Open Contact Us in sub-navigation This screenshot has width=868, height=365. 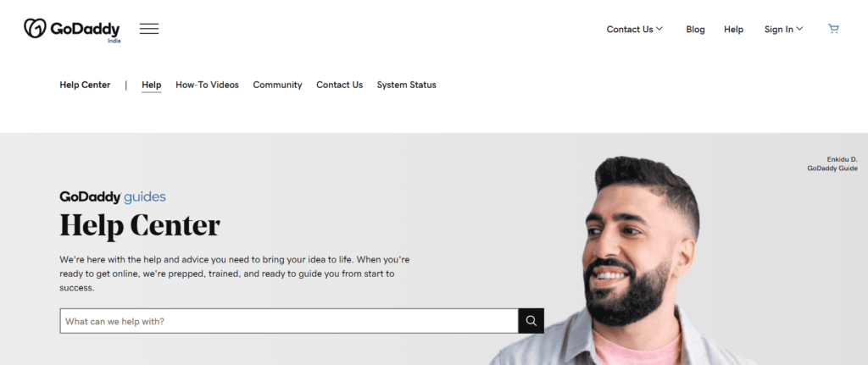(339, 85)
